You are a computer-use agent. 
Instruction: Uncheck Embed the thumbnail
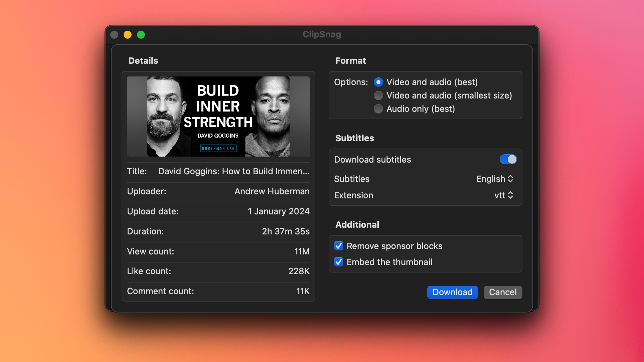pos(339,262)
